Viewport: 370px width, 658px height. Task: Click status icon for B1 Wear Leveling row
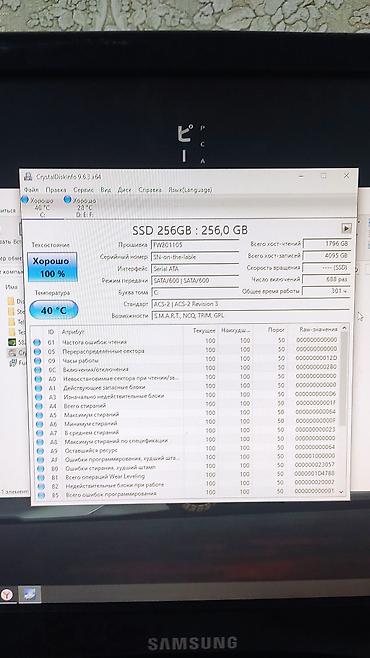coord(41,478)
